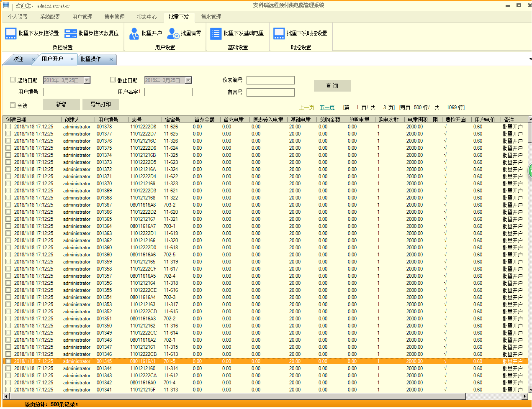Image resolution: width=532 pixels, height=409 pixels.
Task: Open the 批量开户 user icon
Action: tap(134, 33)
